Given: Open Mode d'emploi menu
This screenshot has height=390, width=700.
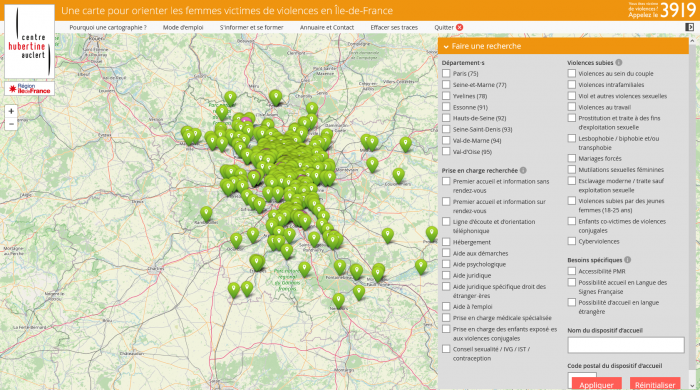Looking at the screenshot, I should pyautogui.click(x=183, y=27).
